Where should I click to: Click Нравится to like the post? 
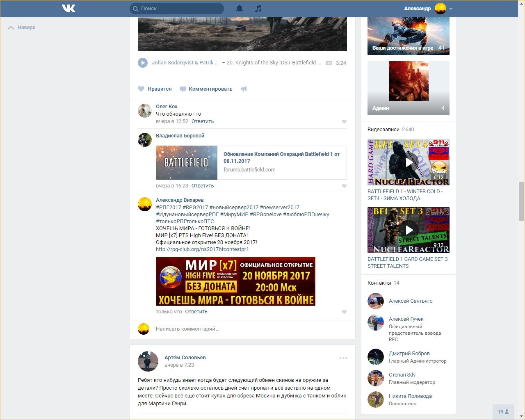(x=155, y=89)
